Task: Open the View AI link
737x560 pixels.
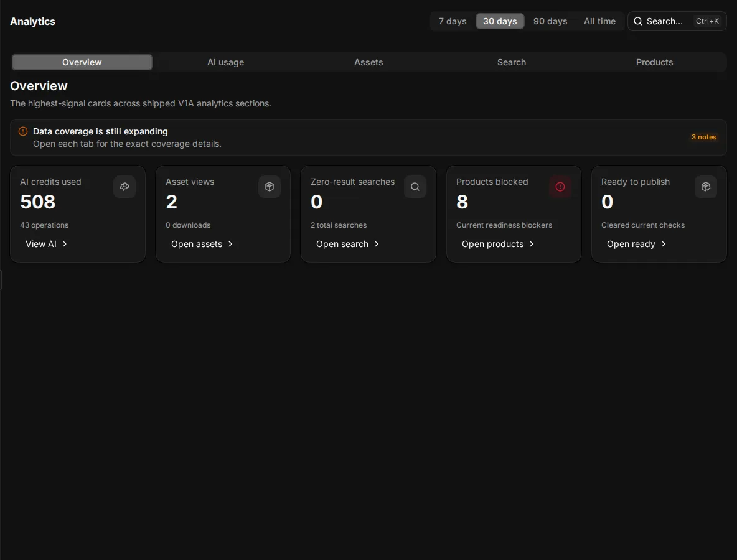Action: click(46, 244)
